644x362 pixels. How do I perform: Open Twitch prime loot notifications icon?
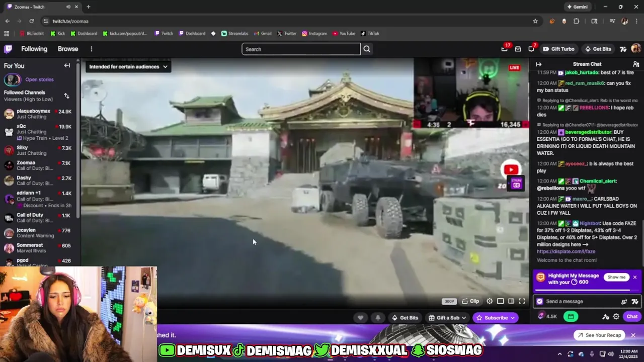tap(505, 49)
